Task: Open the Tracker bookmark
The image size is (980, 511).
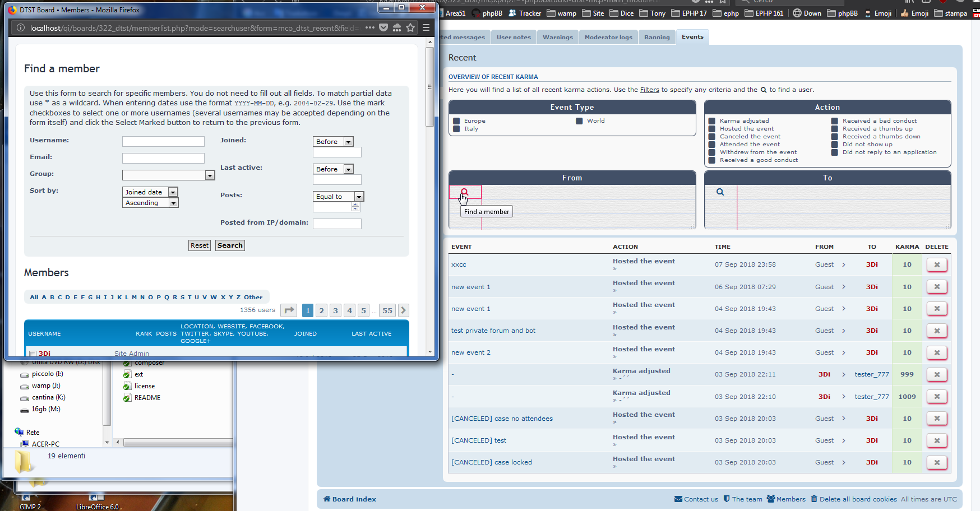Action: [525, 13]
